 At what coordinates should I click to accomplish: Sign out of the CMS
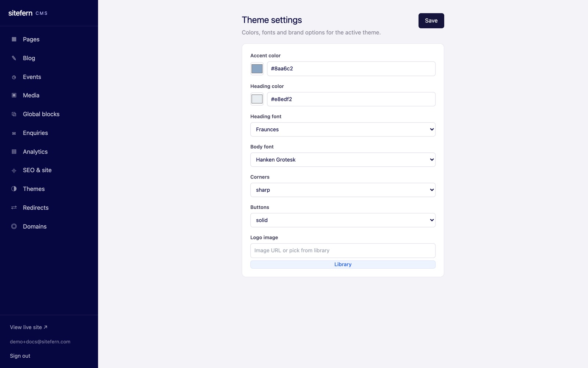point(20,356)
